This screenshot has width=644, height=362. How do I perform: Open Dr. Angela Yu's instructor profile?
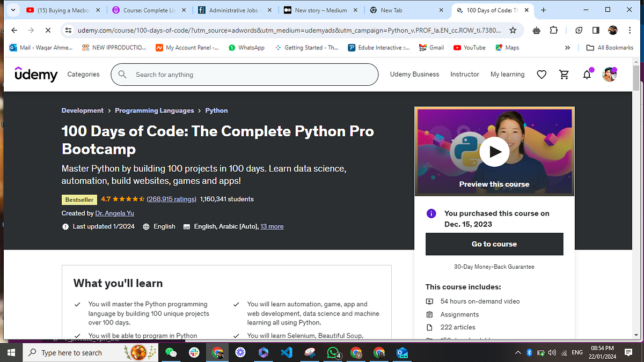[x=114, y=213]
